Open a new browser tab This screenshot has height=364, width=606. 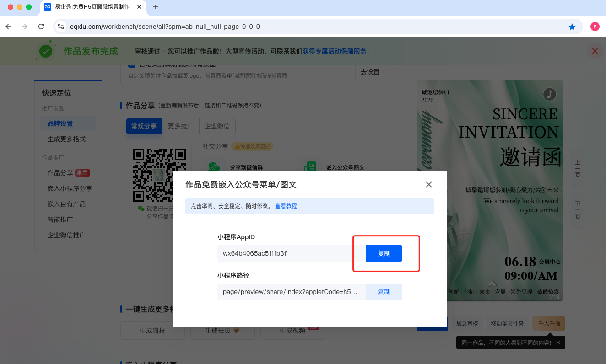point(156,7)
